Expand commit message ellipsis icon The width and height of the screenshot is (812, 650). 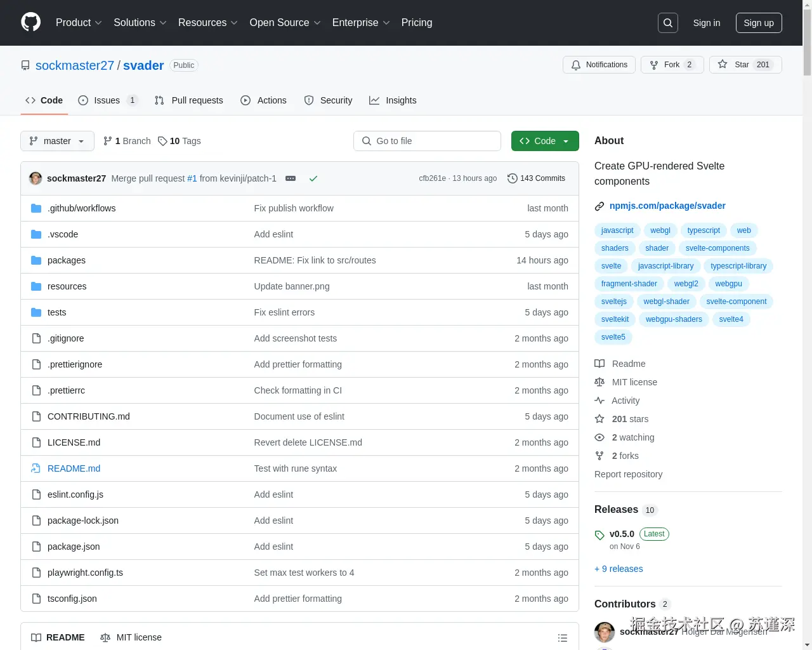[291, 178]
